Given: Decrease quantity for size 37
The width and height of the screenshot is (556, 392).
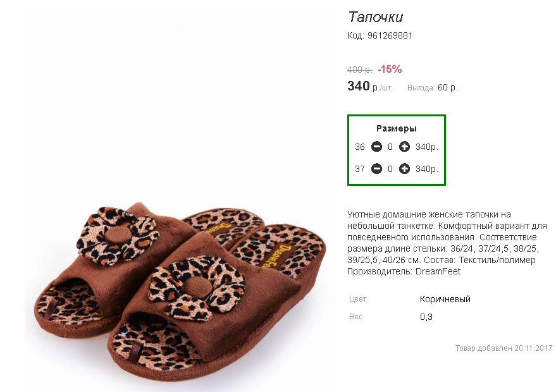Looking at the screenshot, I should (x=376, y=169).
